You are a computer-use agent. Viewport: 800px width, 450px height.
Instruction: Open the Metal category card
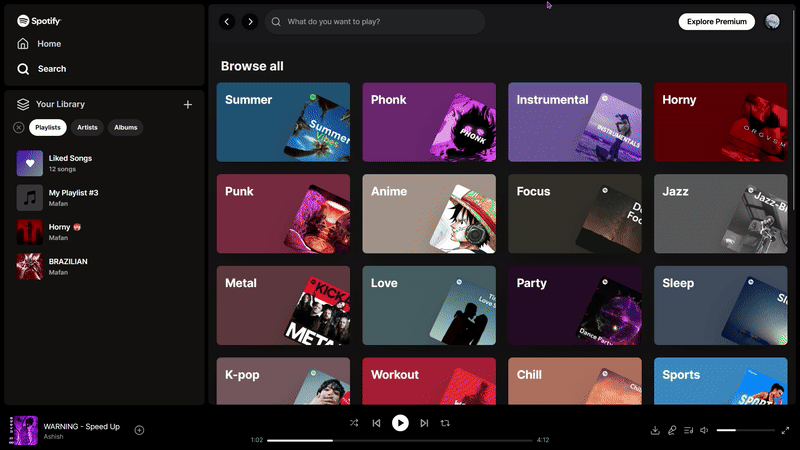(x=283, y=305)
